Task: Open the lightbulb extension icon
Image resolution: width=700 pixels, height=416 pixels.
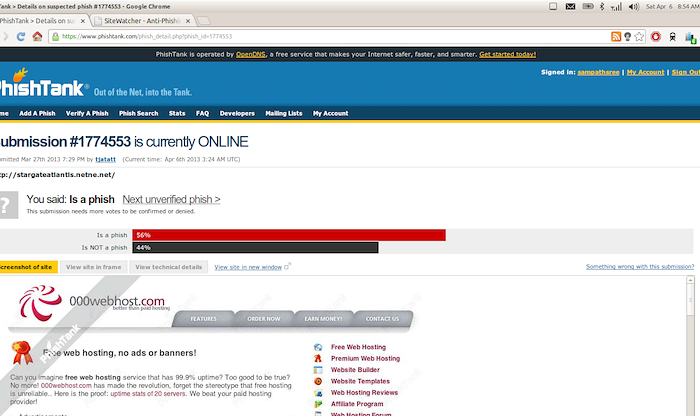Action: click(628, 37)
